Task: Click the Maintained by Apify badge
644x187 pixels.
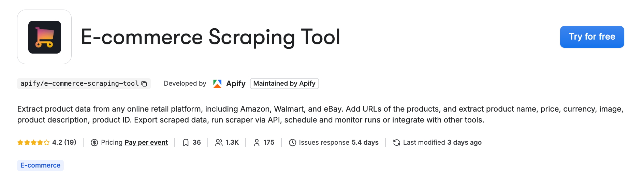Action: [x=284, y=84]
